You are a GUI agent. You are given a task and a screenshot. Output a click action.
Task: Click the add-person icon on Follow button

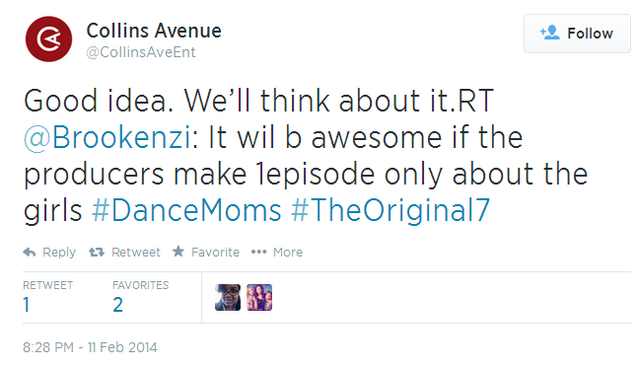click(550, 33)
